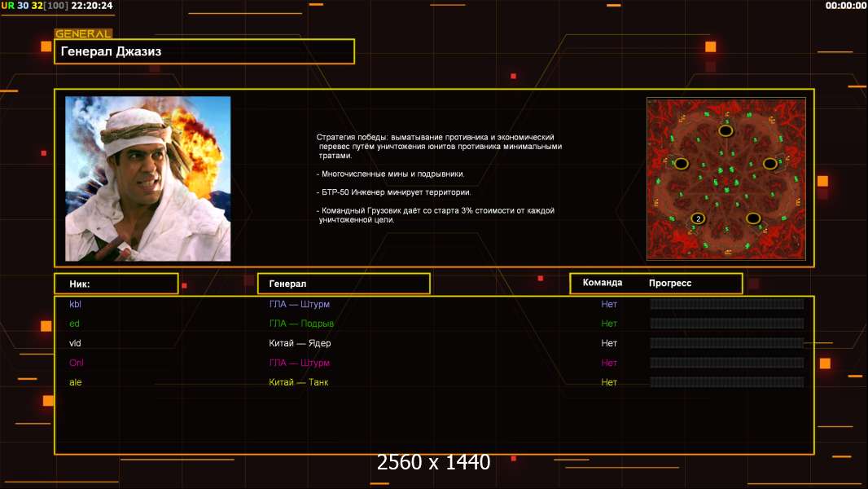
Task: Click Китай — Танк general for player ale
Action: point(299,382)
